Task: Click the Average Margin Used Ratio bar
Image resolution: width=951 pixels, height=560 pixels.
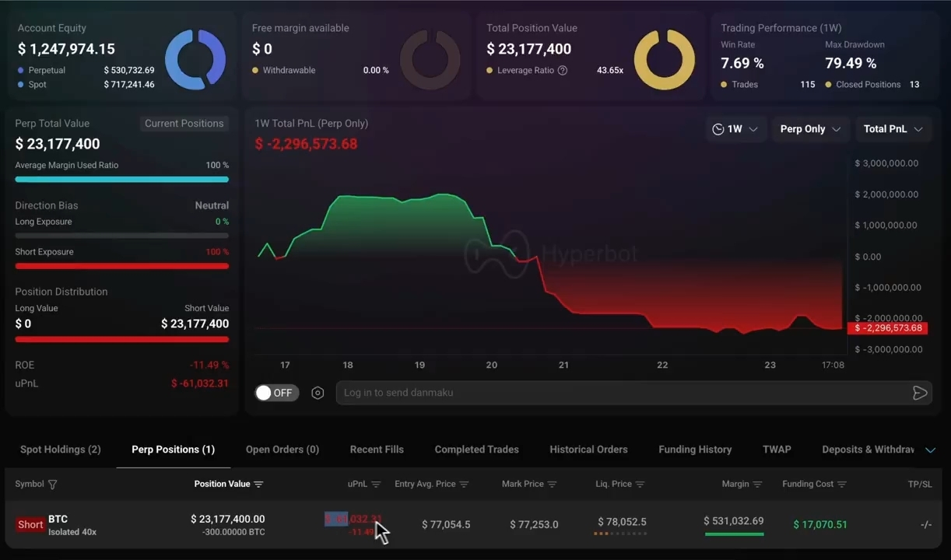Action: [122, 180]
